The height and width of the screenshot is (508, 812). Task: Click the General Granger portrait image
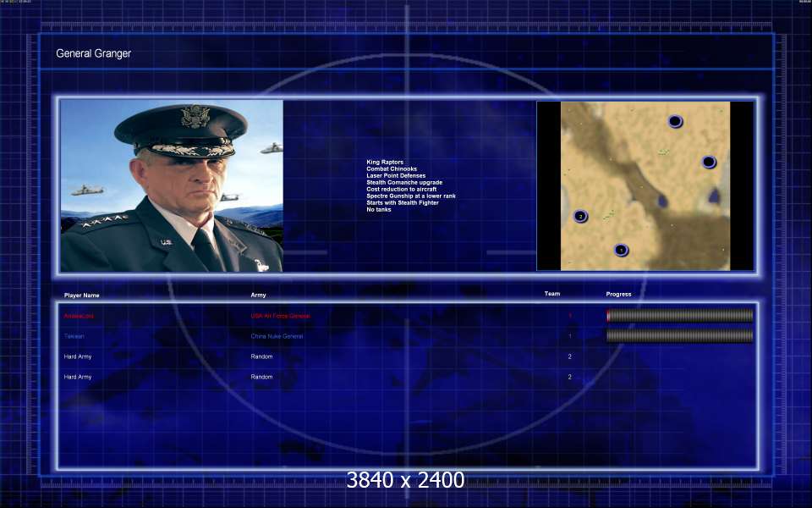click(172, 186)
